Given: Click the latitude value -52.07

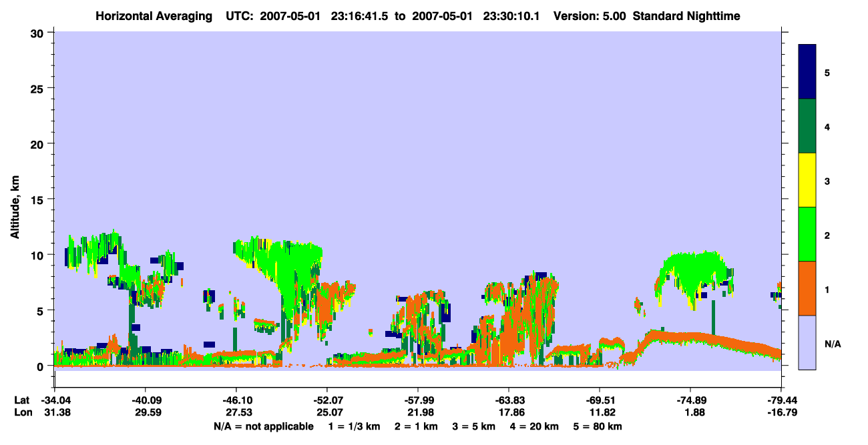Looking at the screenshot, I should (327, 400).
